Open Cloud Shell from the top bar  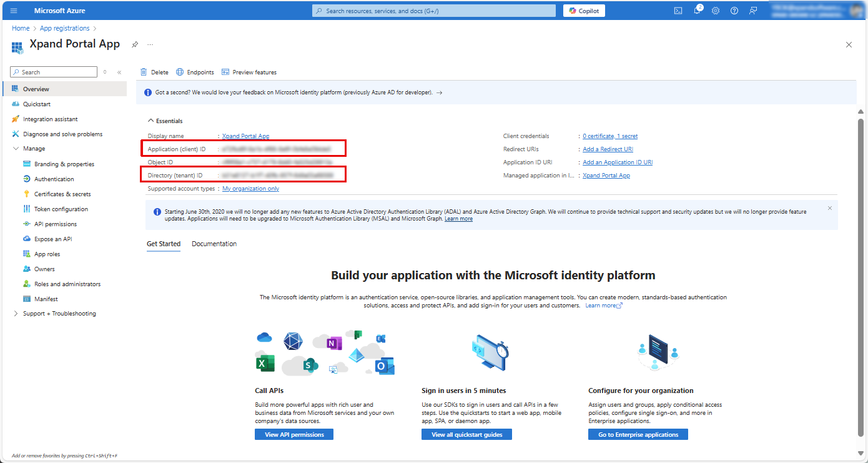(678, 11)
